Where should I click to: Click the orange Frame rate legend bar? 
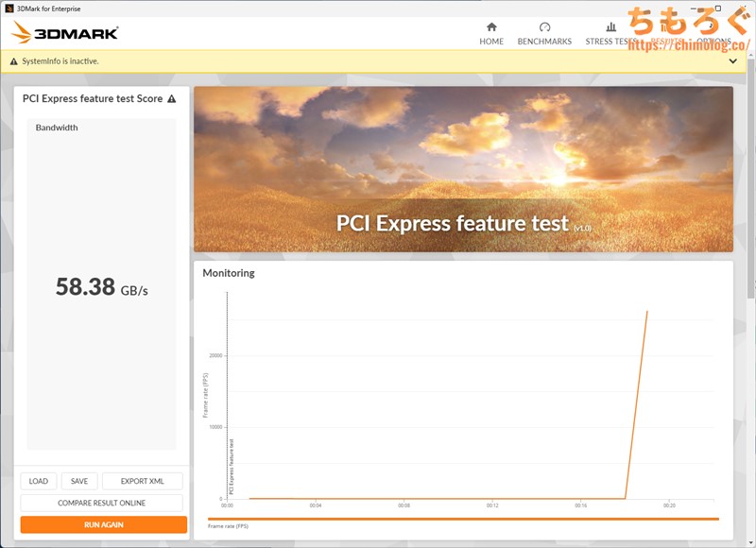(x=463, y=519)
